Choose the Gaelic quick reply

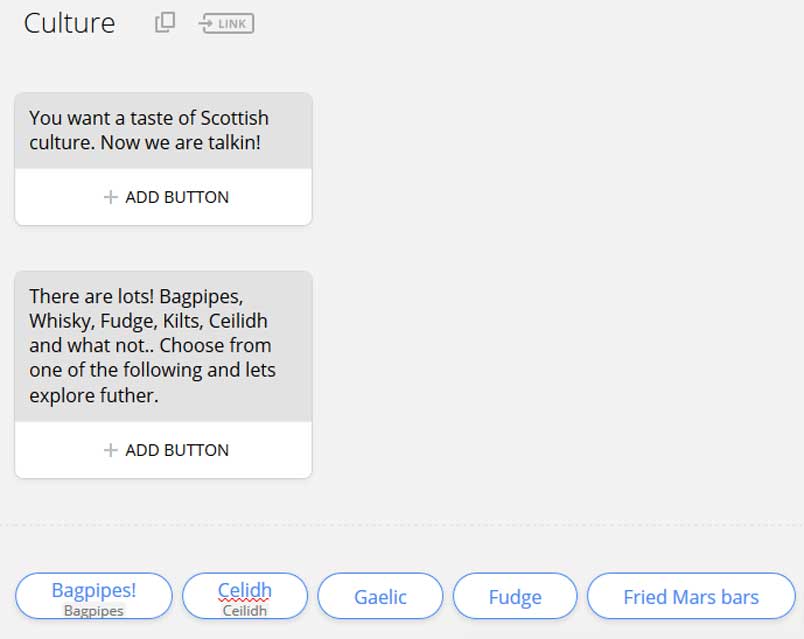pos(380,597)
